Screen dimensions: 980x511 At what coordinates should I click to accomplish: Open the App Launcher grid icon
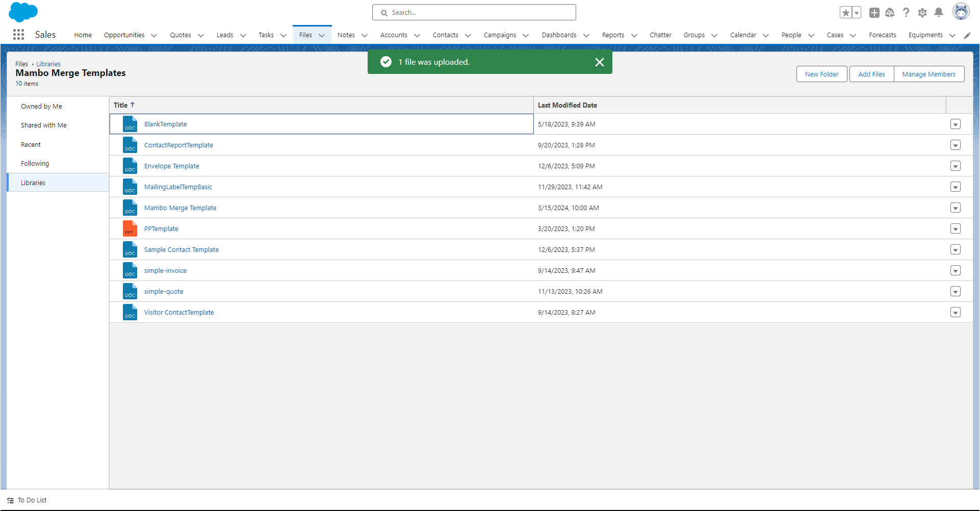19,34
